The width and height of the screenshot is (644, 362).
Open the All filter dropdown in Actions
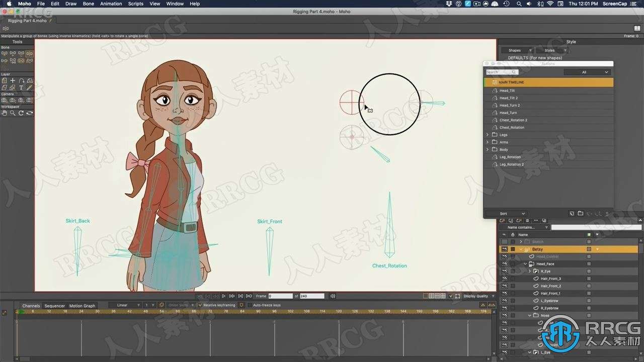click(x=587, y=72)
